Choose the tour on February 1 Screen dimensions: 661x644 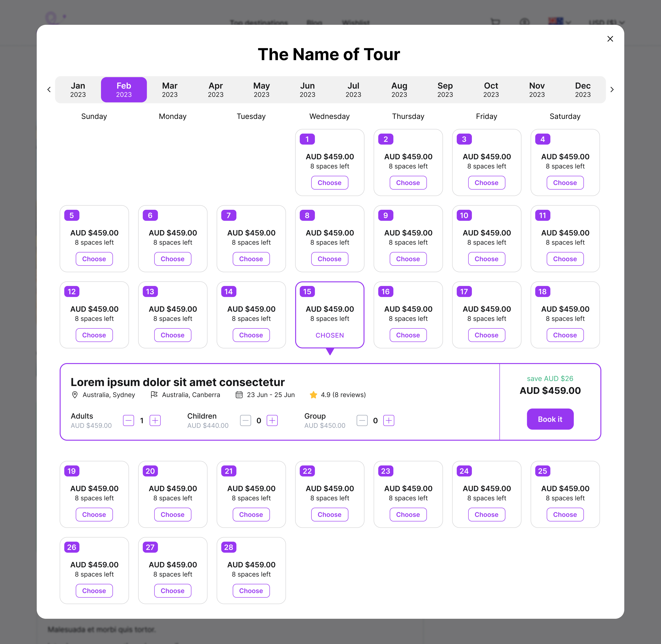click(x=330, y=183)
